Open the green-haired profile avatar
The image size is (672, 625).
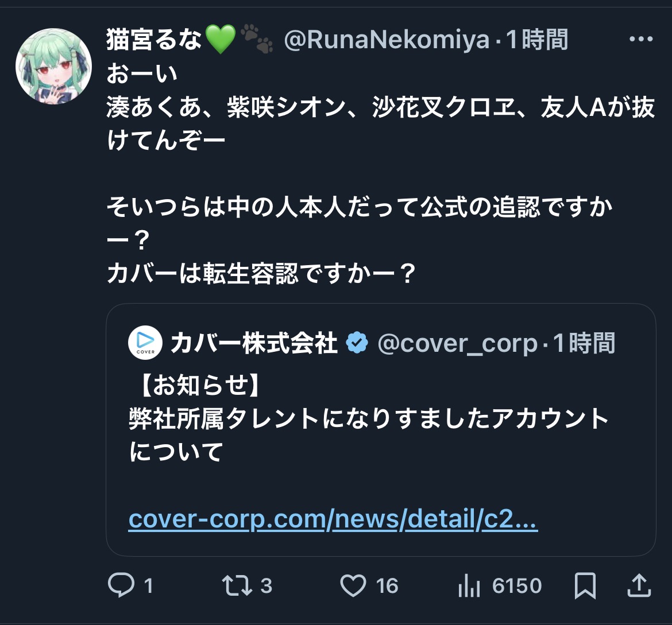[x=53, y=66]
